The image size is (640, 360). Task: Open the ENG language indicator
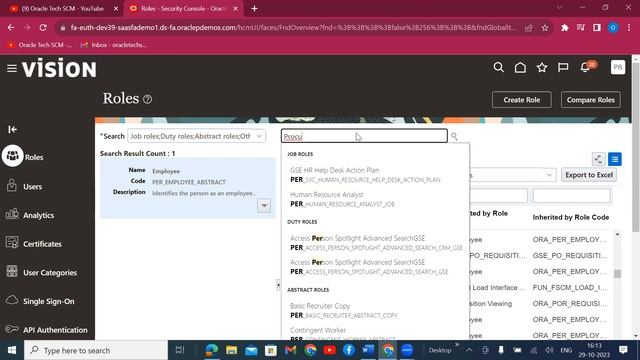coord(566,350)
